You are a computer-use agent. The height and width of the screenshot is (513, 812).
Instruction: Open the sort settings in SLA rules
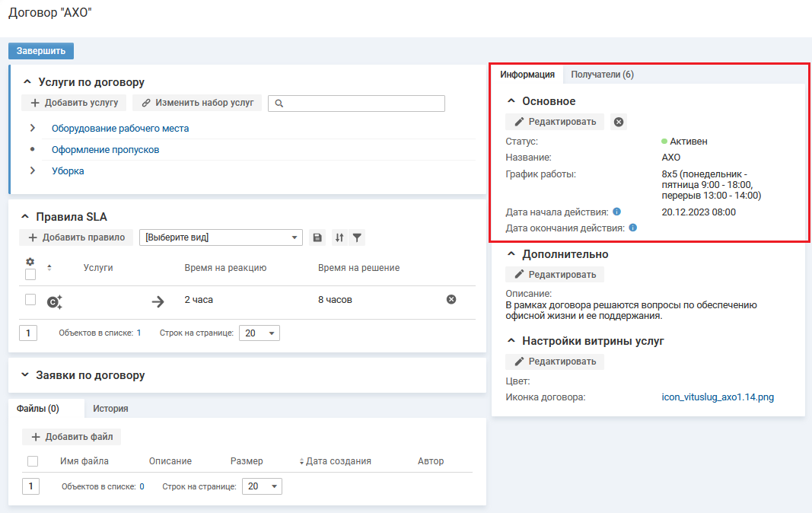339,237
